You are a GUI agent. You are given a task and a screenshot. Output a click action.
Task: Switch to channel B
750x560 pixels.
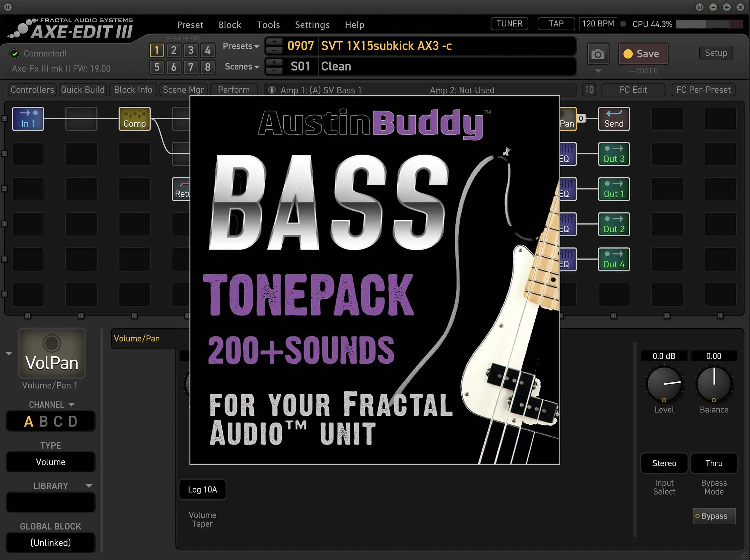pyautogui.click(x=44, y=421)
